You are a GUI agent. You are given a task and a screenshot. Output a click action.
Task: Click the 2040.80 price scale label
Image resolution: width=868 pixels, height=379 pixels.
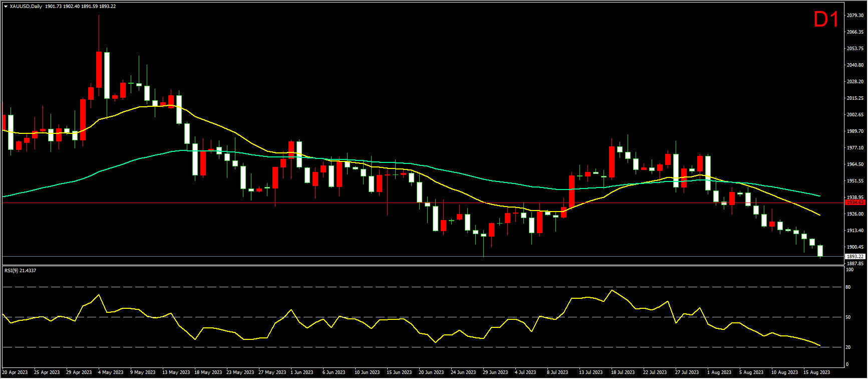pyautogui.click(x=855, y=65)
